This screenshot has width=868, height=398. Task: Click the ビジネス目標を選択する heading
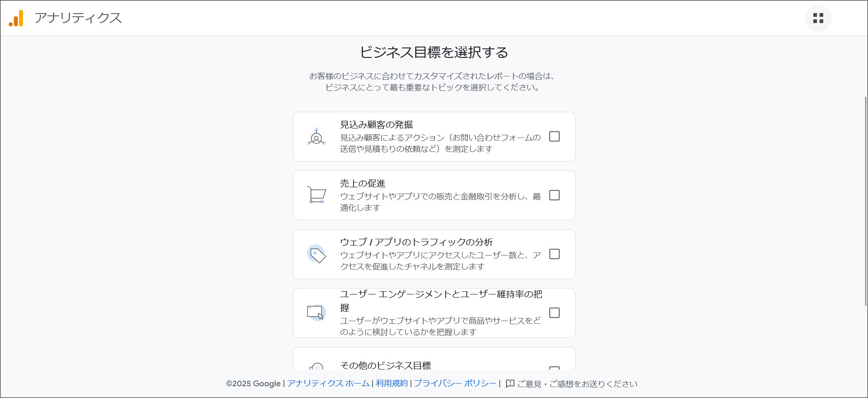pos(434,52)
